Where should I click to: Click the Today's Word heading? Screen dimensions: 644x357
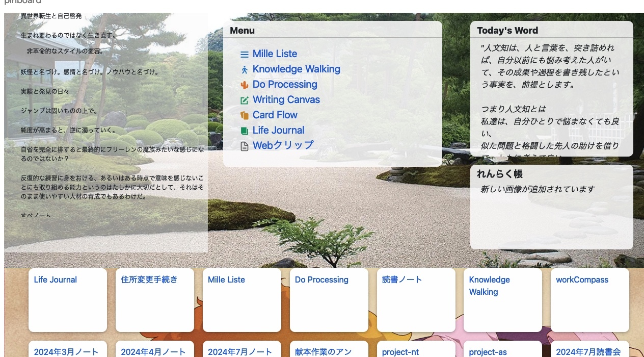point(507,31)
